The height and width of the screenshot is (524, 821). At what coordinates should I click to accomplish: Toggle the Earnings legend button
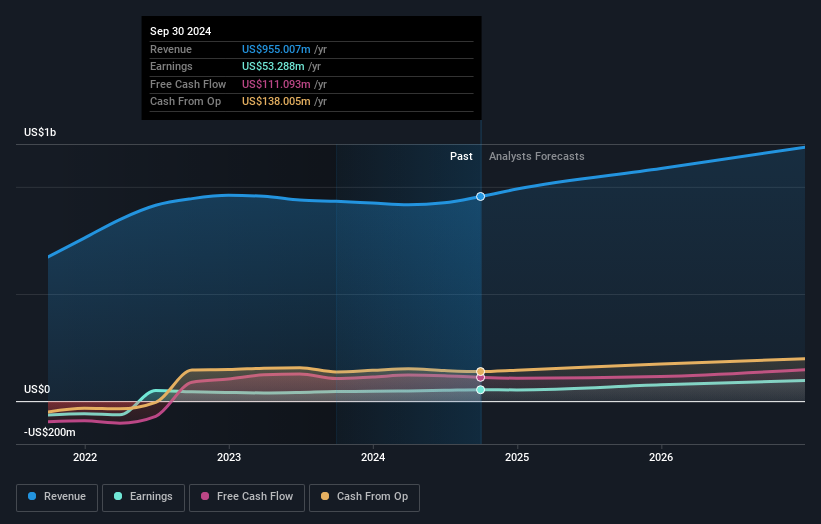point(143,497)
